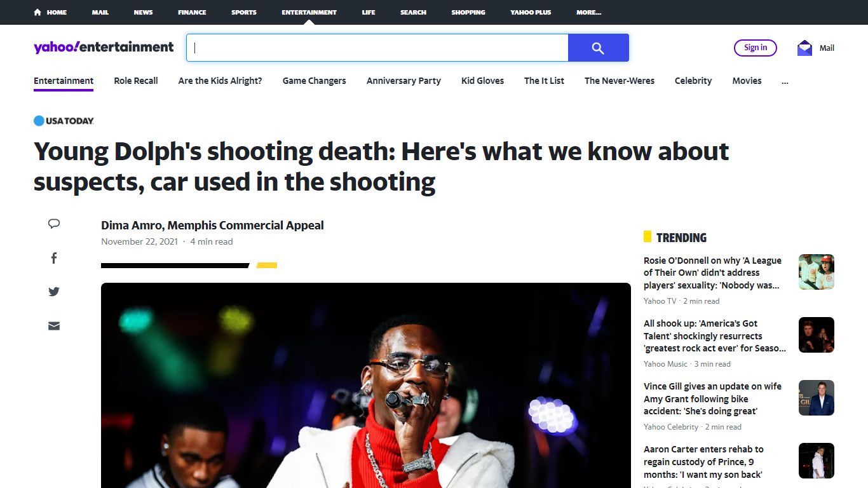This screenshot has width=868, height=488.
Task: Select the Anniversary Party tab
Action: pos(403,81)
